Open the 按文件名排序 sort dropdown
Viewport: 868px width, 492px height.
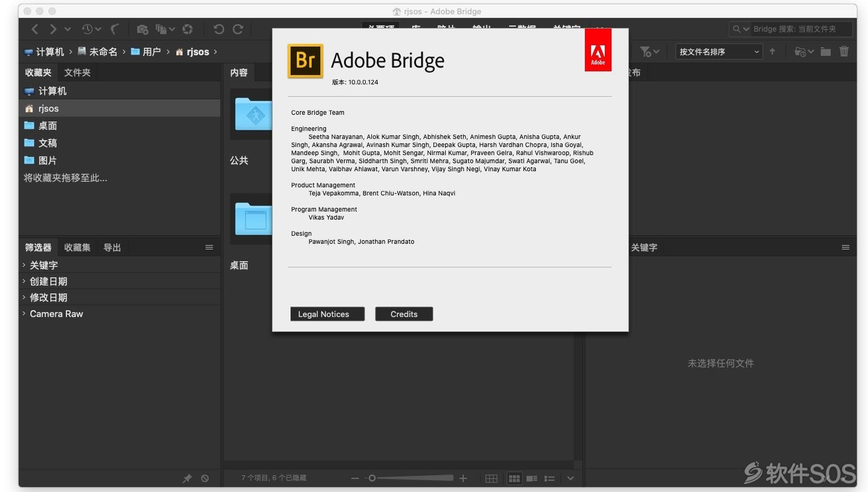719,51
